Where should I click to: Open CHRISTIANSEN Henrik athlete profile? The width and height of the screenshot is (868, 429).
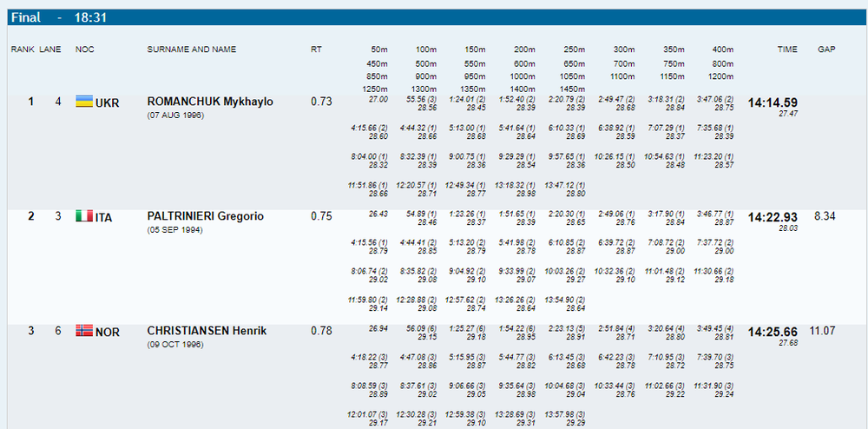pyautogui.click(x=207, y=331)
